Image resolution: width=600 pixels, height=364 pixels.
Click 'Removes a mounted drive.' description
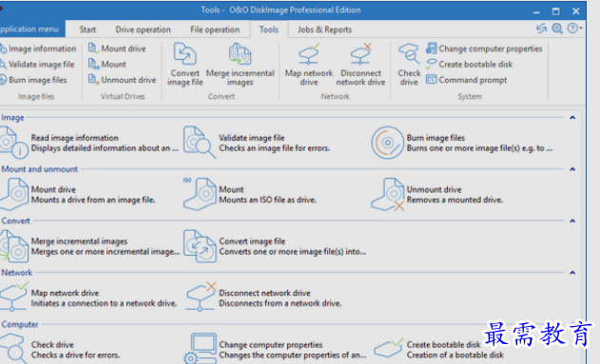pos(455,200)
